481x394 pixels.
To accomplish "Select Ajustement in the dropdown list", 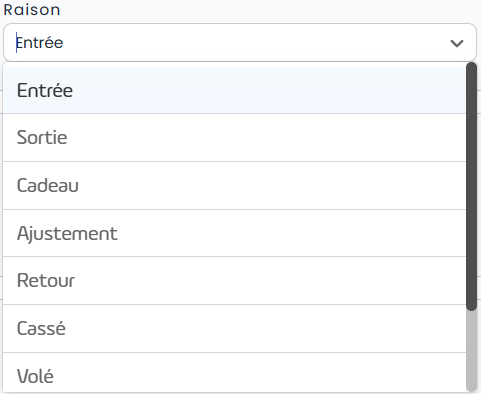I will click(234, 233).
